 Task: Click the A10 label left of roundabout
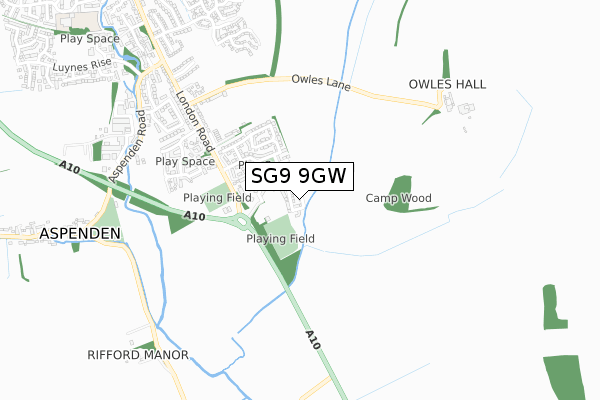tap(194, 216)
